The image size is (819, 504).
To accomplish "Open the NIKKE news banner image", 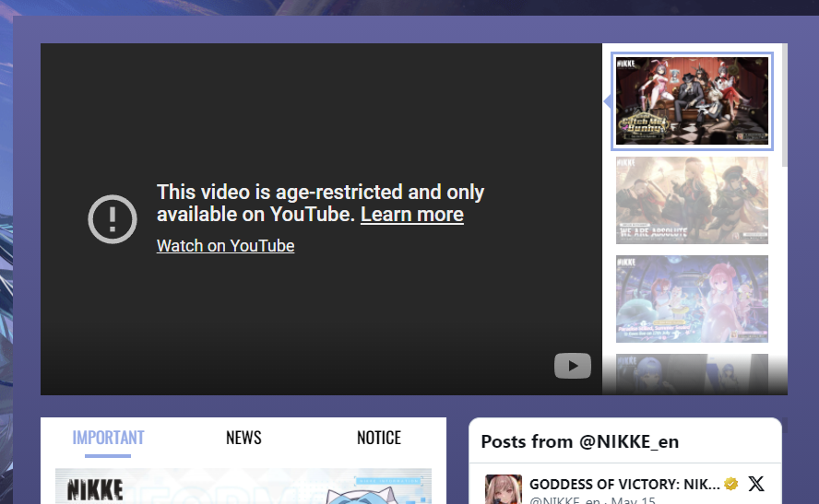I will coord(243,486).
